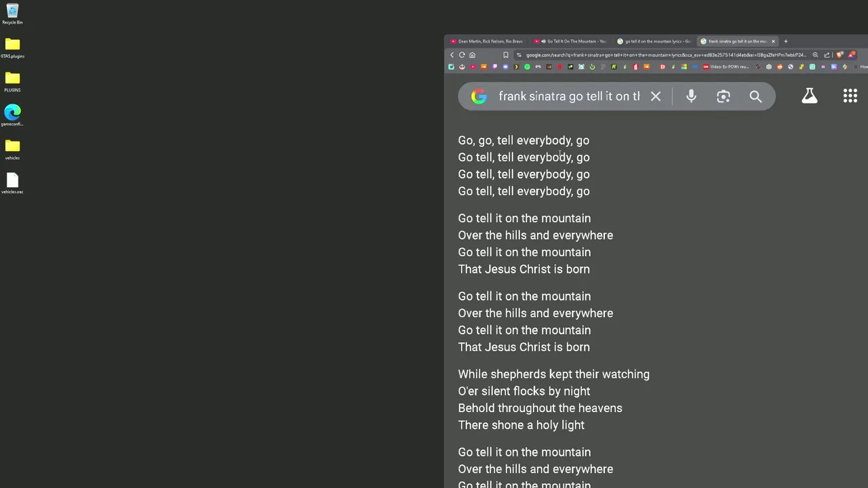
Task: Click the zoom magnifier icon in address bar
Action: tap(815, 55)
